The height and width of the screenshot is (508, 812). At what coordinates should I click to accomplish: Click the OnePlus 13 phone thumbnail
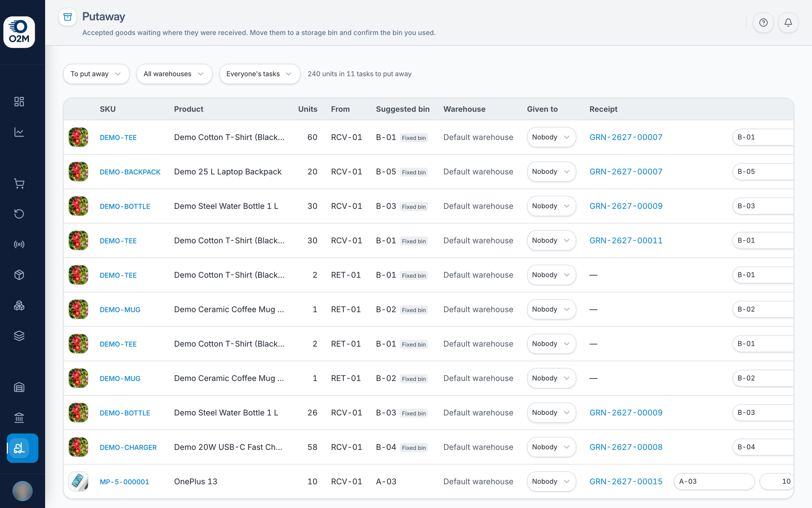[78, 482]
